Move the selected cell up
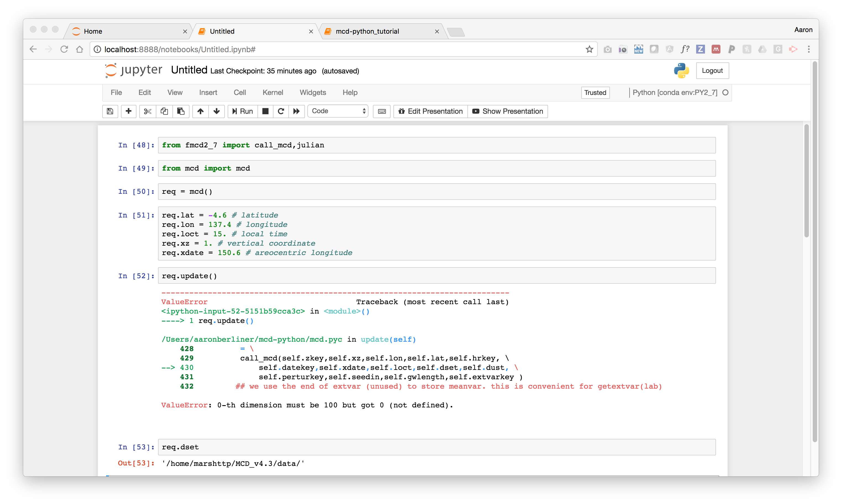The image size is (842, 504). pos(200,111)
